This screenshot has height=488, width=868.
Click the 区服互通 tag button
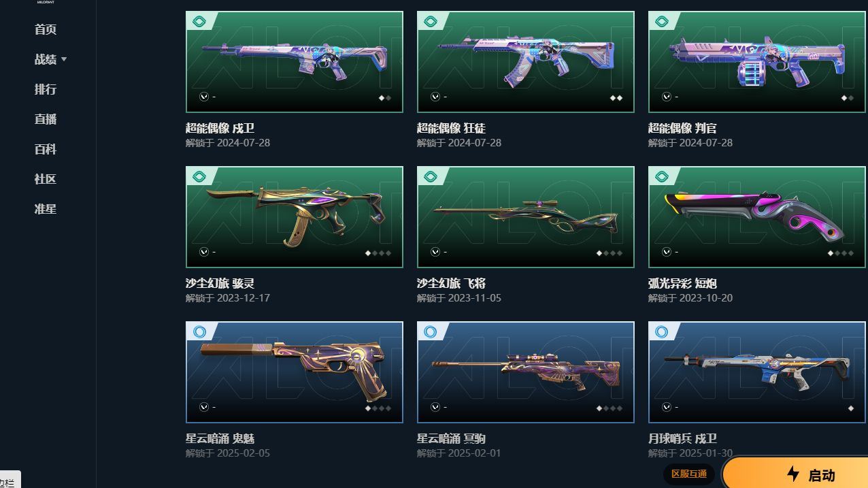coord(689,474)
